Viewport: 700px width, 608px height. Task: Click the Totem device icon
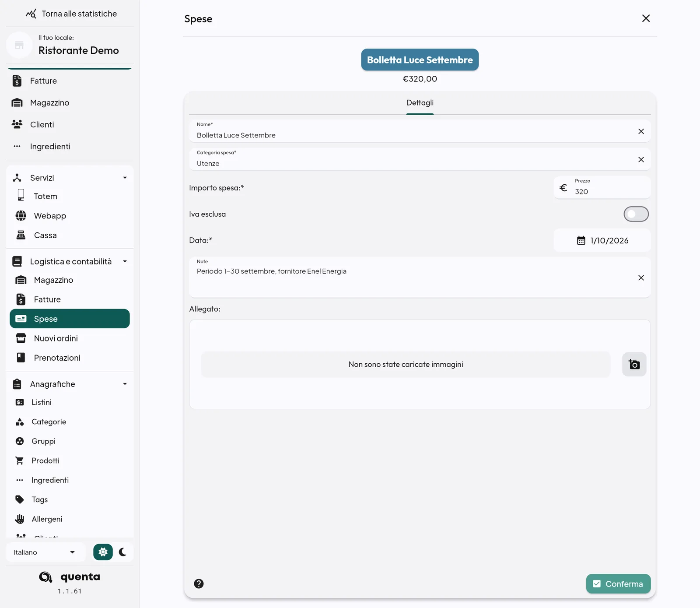pos(21,195)
